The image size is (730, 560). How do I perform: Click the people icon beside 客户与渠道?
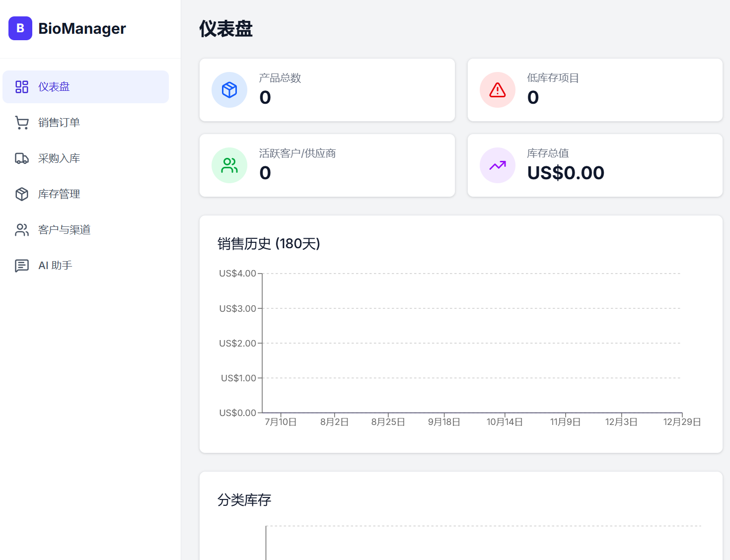click(x=22, y=230)
